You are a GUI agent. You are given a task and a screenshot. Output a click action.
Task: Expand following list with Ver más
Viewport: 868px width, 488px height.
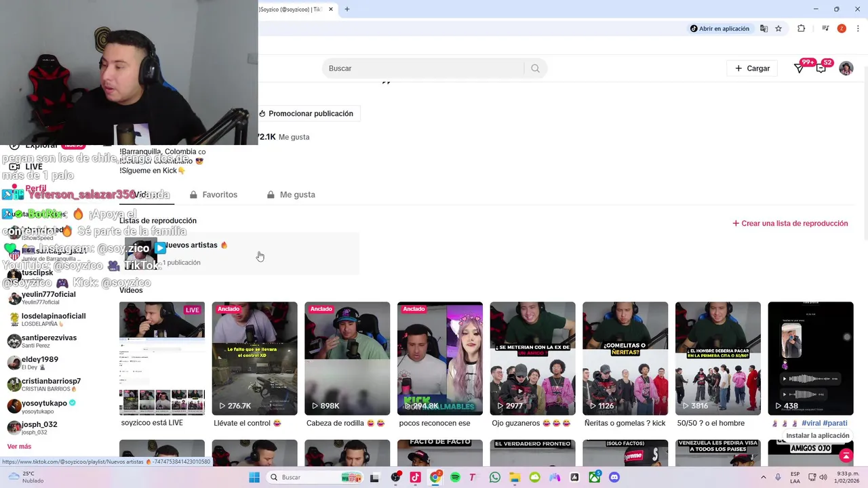pyautogui.click(x=19, y=447)
